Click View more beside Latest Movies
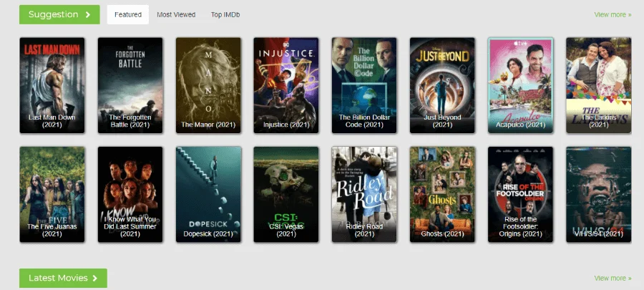 613,278
